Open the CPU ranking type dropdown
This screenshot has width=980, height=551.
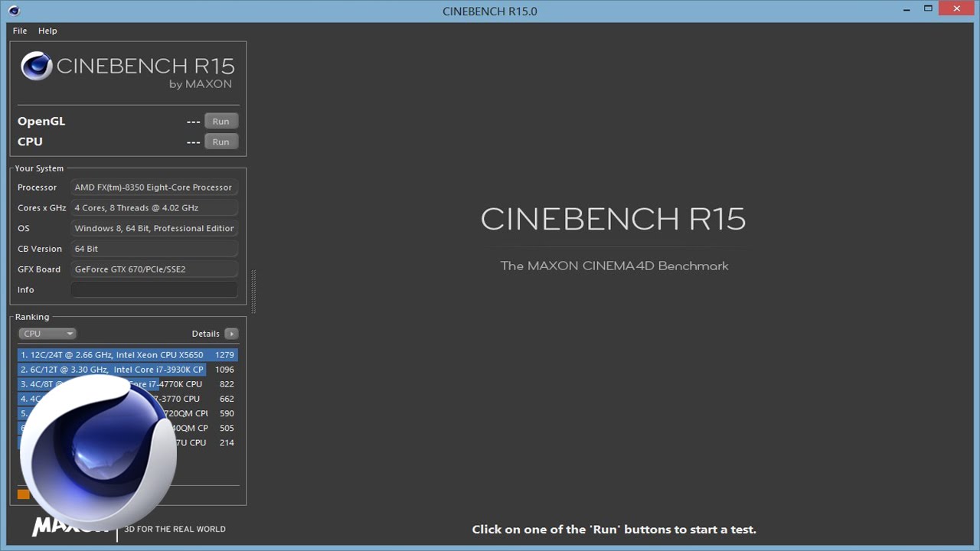point(47,334)
